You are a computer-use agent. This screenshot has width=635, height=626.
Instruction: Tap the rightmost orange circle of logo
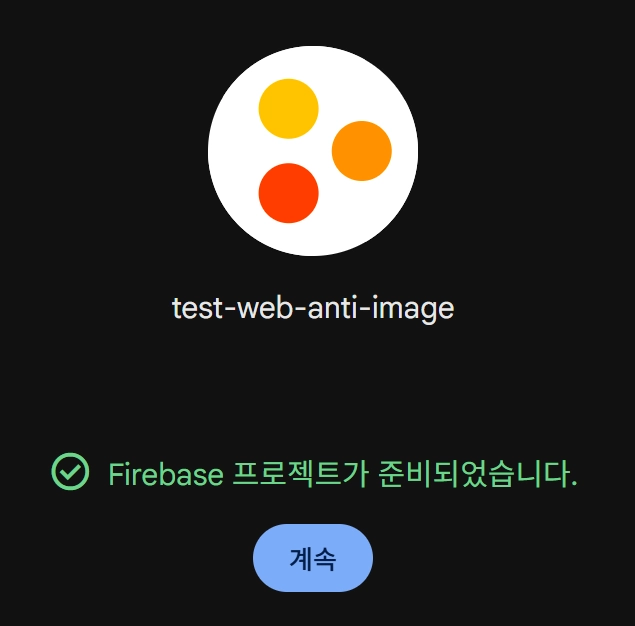coord(362,151)
